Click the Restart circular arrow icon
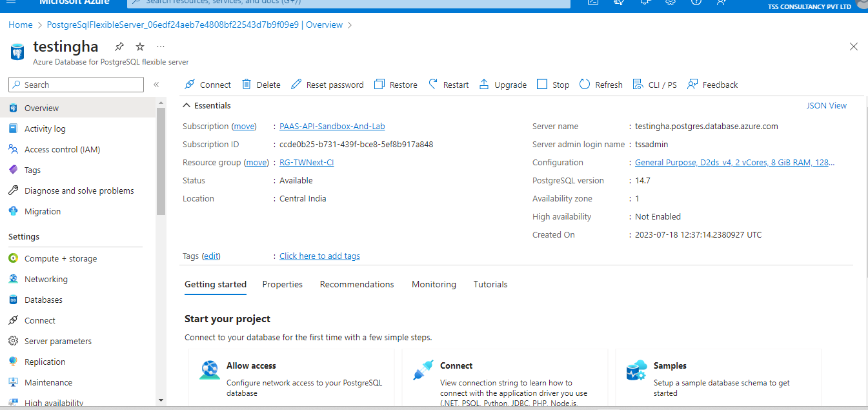868x410 pixels. [433, 85]
